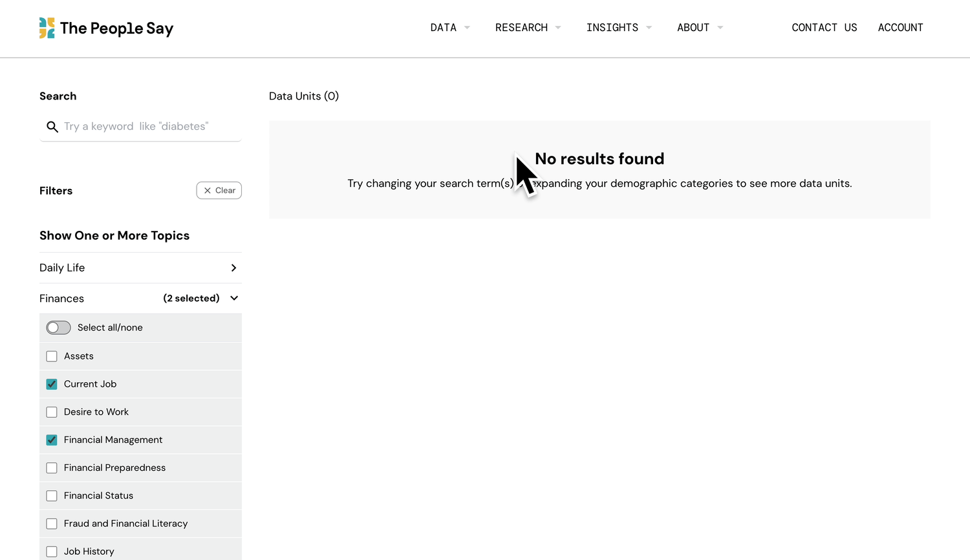Check the Job History checkbox

pyautogui.click(x=52, y=552)
